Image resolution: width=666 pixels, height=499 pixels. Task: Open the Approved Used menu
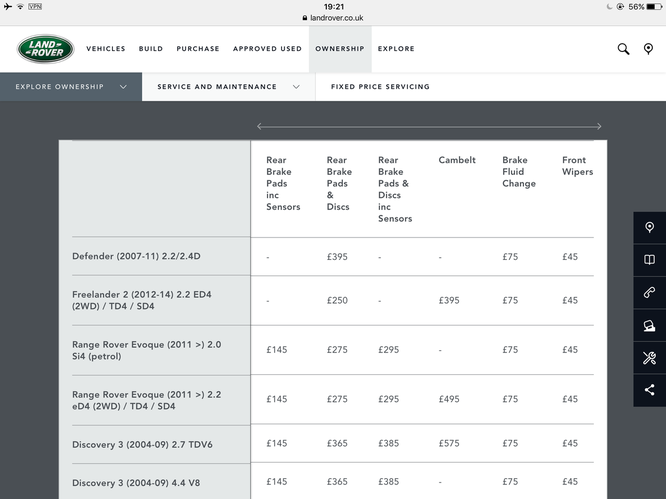point(267,49)
